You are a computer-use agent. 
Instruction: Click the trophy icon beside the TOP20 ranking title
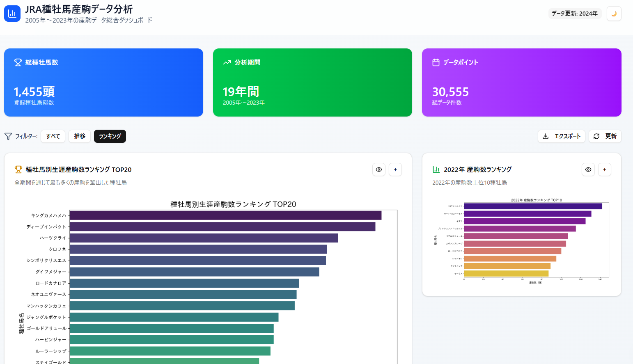(18, 169)
